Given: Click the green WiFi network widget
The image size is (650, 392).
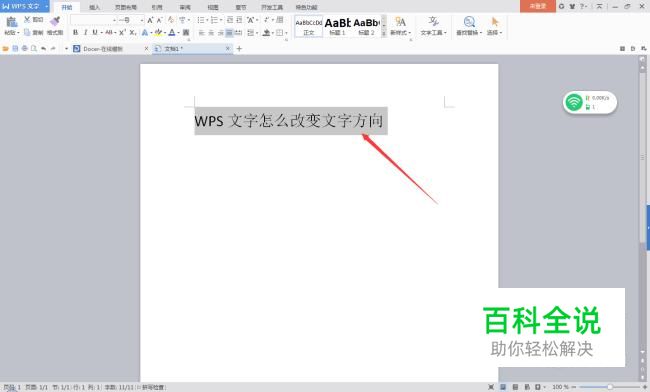Looking at the screenshot, I should coord(590,102).
